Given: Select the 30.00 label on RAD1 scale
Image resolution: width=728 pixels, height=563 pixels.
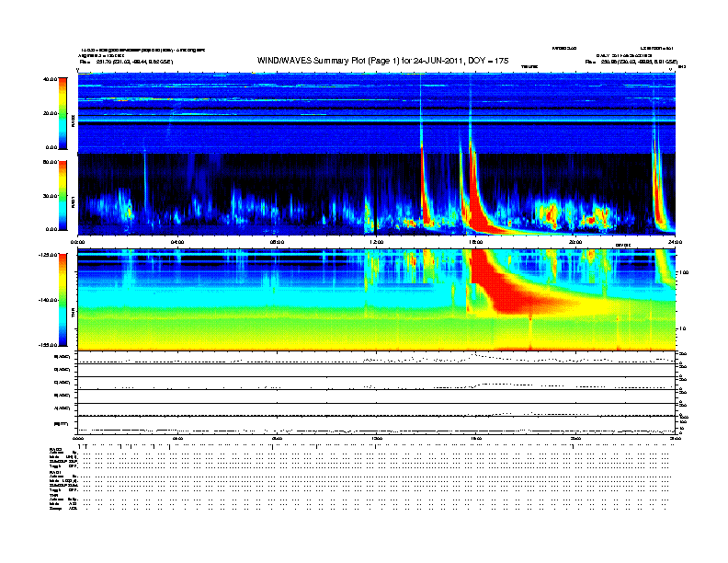Looking at the screenshot, I should 51,196.
